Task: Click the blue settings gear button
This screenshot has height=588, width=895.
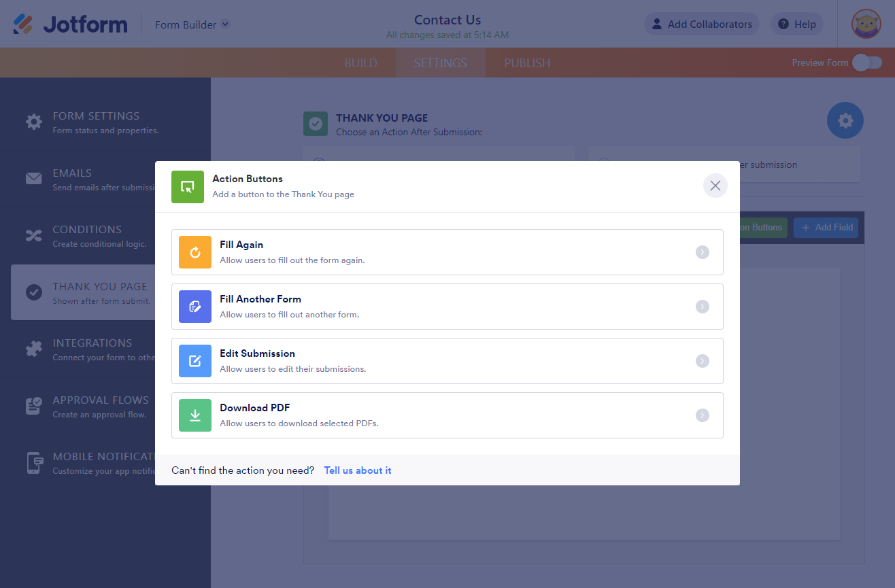Action: [x=845, y=121]
